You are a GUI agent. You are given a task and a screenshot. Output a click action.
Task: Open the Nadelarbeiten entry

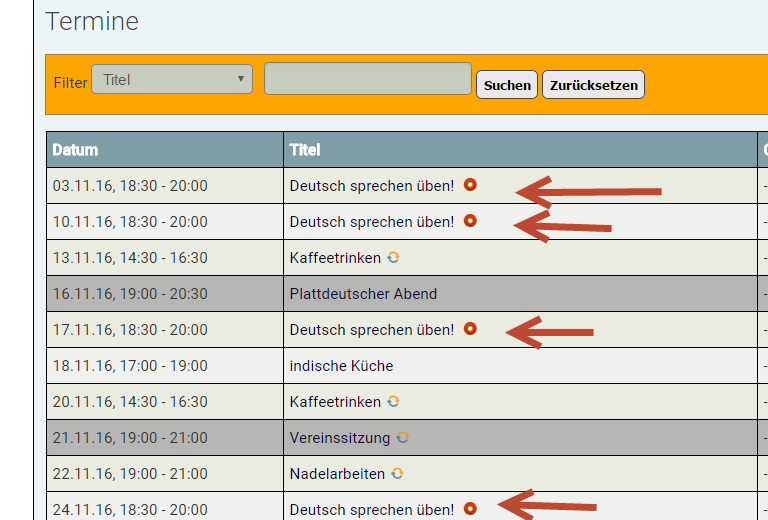[x=337, y=473]
